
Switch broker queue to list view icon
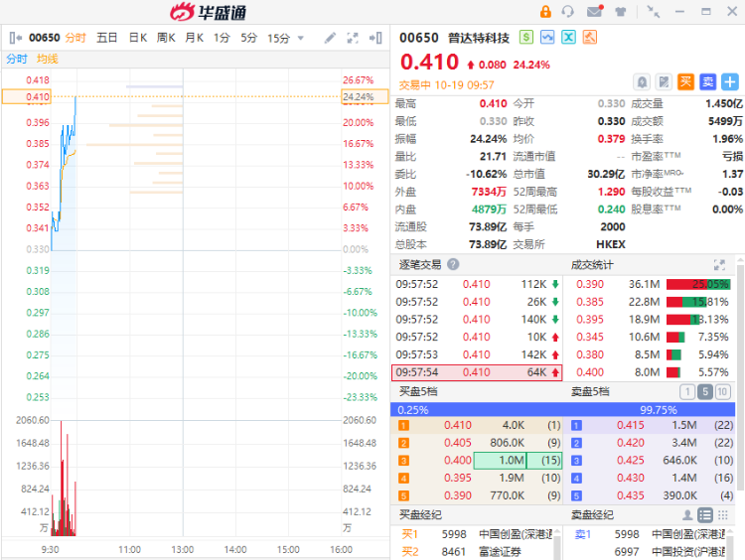[x=705, y=515]
